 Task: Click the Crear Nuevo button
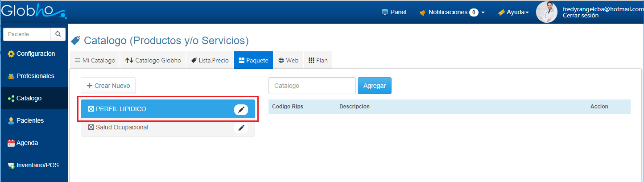coord(108,86)
